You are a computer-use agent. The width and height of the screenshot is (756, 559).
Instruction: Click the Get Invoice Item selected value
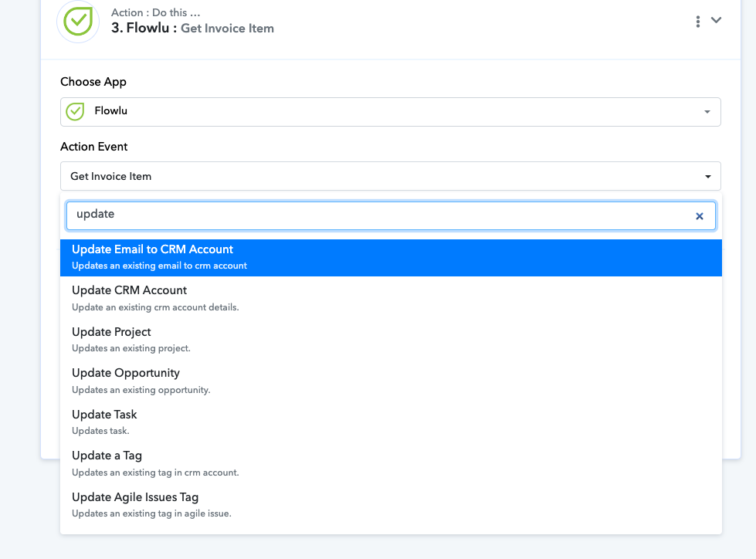(x=111, y=176)
